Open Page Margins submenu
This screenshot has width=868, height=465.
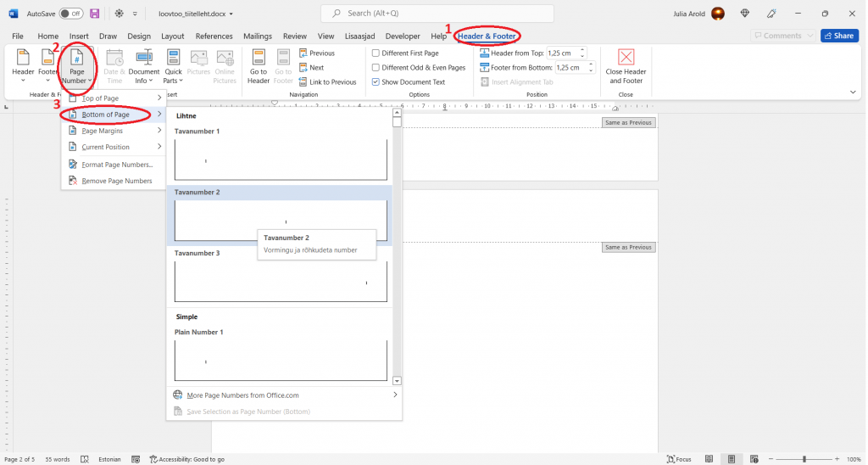coord(114,131)
